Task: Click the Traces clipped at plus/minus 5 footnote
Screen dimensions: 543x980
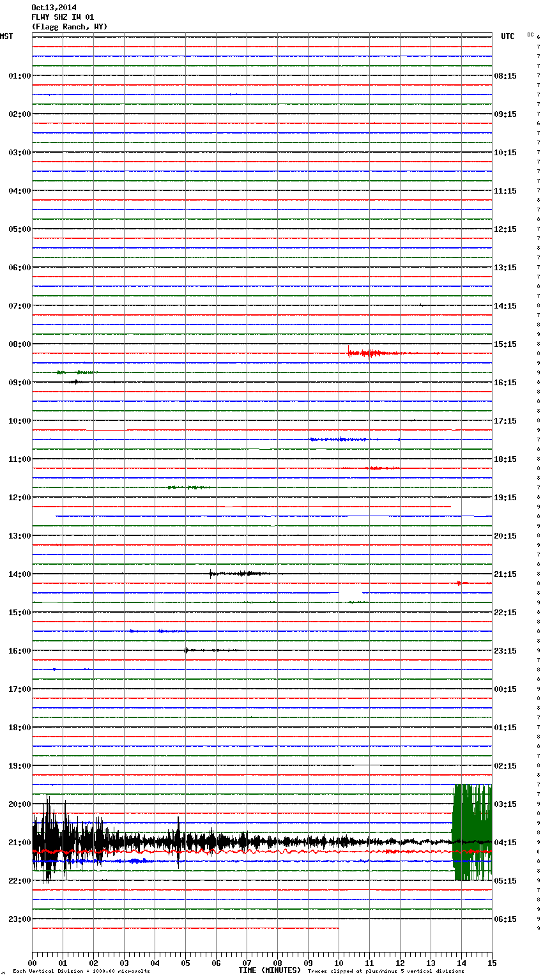Action: [x=386, y=972]
